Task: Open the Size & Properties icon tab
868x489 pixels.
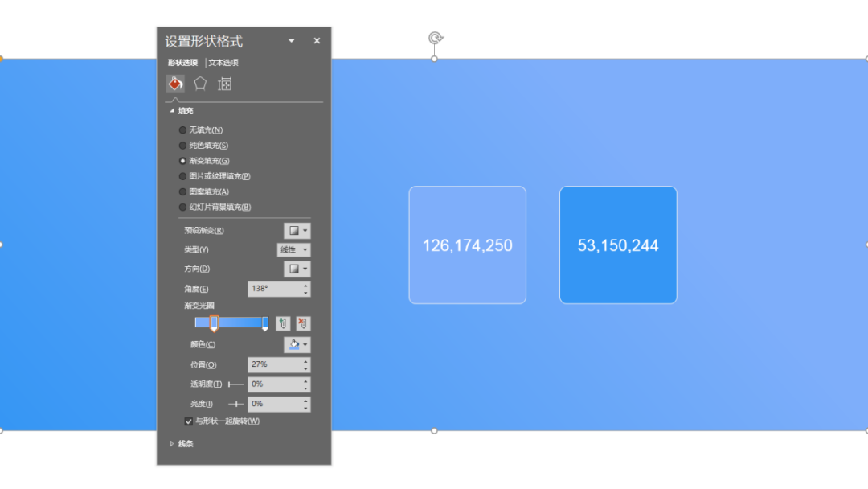Action: click(224, 84)
